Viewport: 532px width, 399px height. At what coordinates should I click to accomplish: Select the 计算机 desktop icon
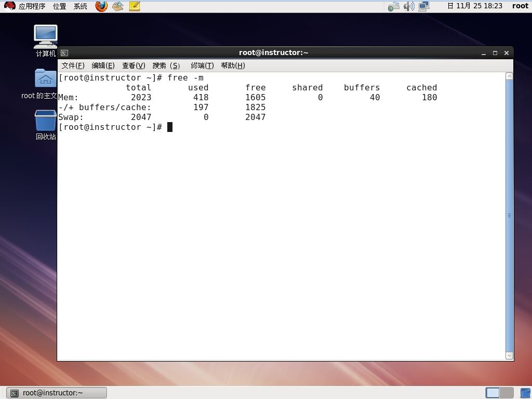[46, 41]
